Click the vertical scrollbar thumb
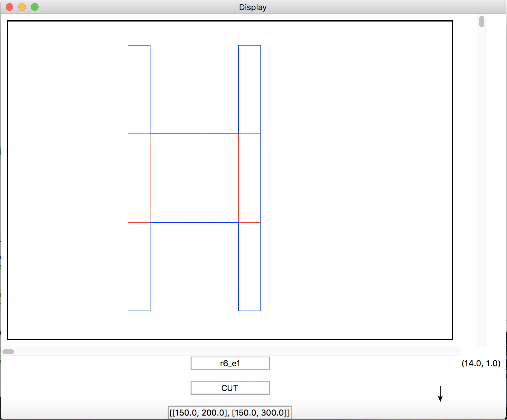Viewport: 507px width, 420px height. [x=481, y=22]
